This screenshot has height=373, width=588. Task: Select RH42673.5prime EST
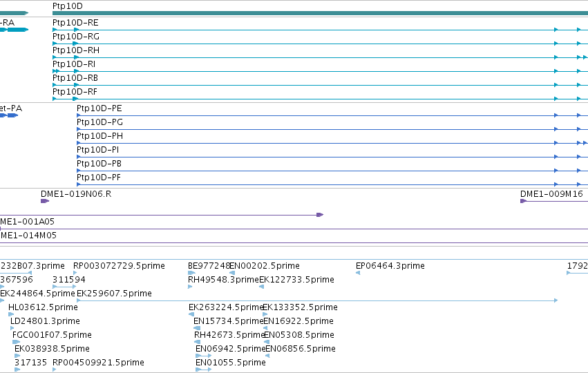click(229, 336)
